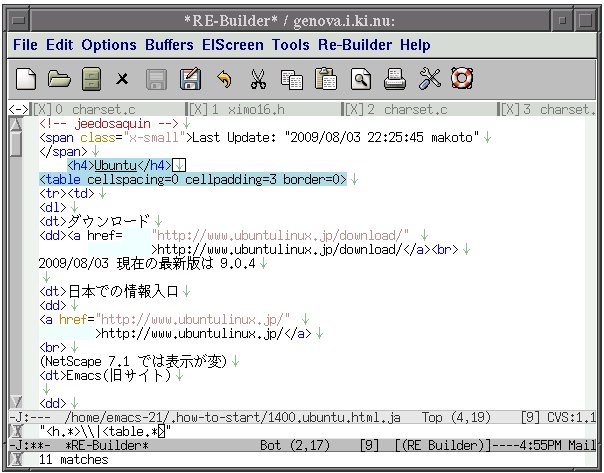Click the New File toolbar icon

pyautogui.click(x=26, y=79)
